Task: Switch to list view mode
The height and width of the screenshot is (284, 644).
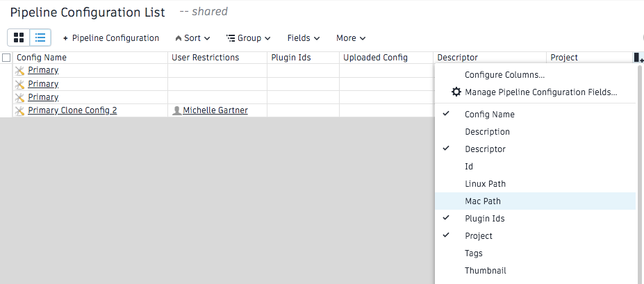Action: 40,37
